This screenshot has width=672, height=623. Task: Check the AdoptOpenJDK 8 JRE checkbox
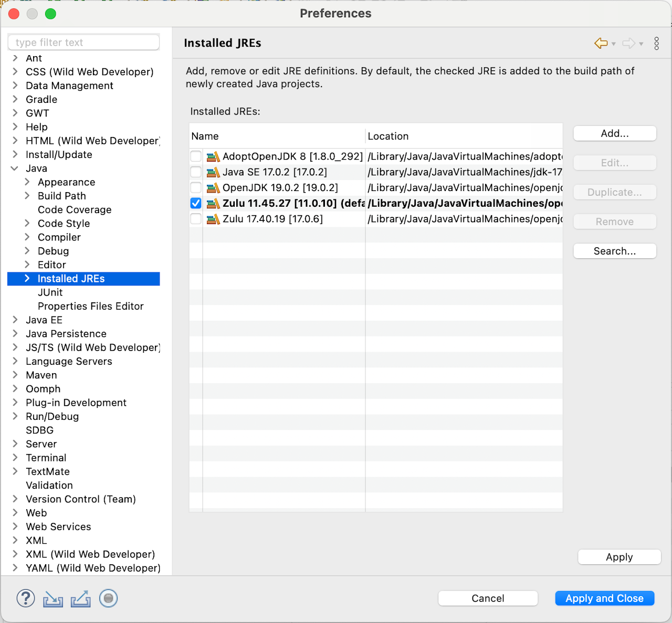pyautogui.click(x=196, y=156)
